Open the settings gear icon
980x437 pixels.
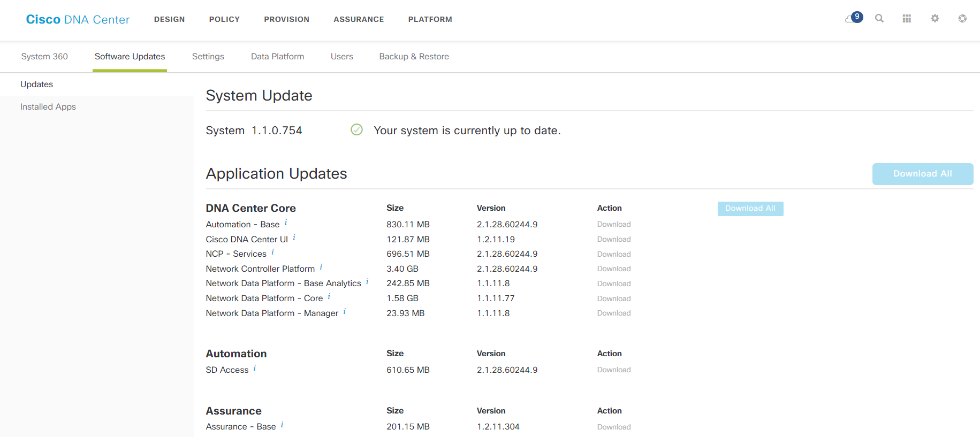click(x=935, y=19)
